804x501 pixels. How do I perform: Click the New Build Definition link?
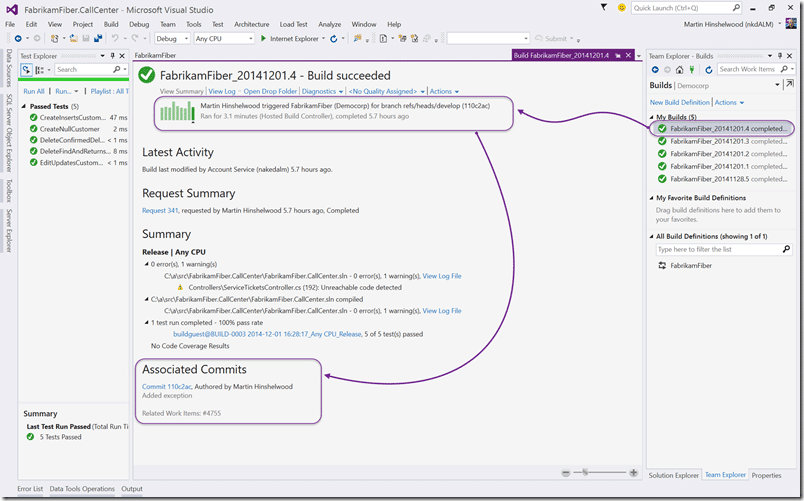(680, 103)
